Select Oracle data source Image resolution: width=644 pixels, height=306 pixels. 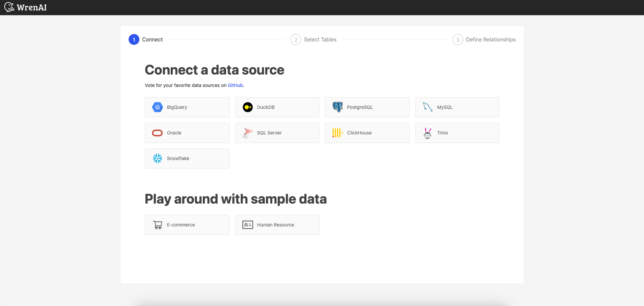187,133
